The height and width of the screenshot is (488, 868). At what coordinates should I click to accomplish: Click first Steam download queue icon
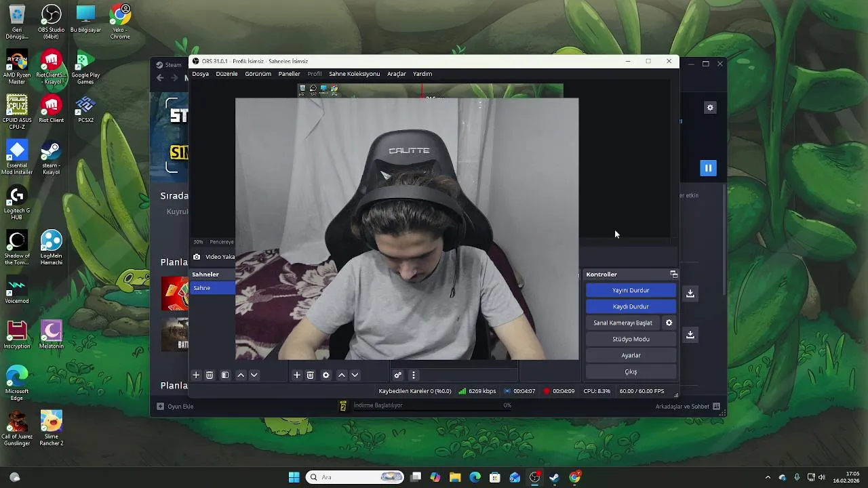coord(690,293)
